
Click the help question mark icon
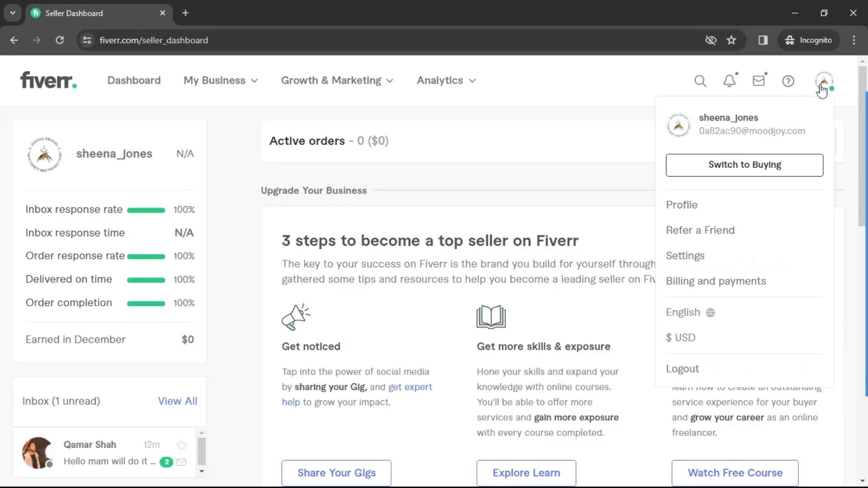(x=788, y=80)
